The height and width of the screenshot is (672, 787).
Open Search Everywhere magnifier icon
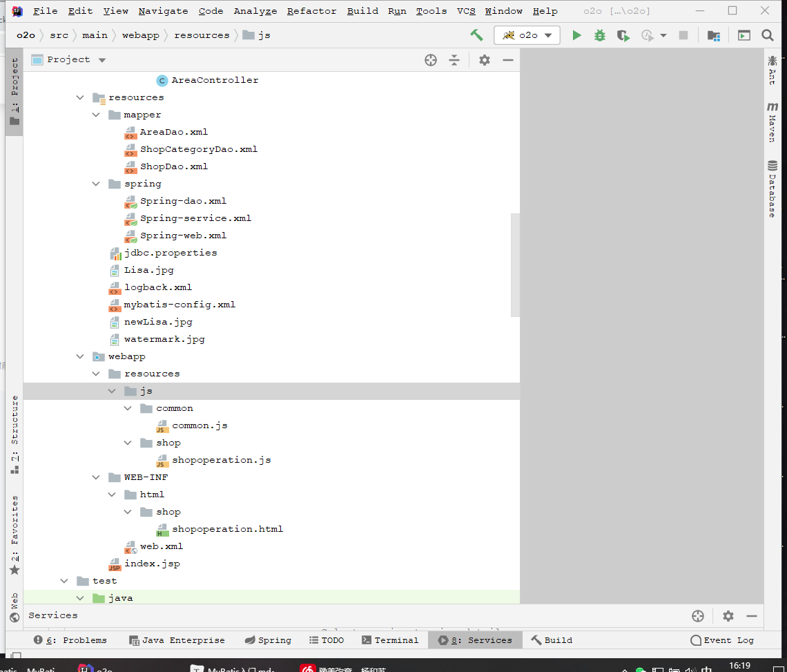[x=768, y=35]
